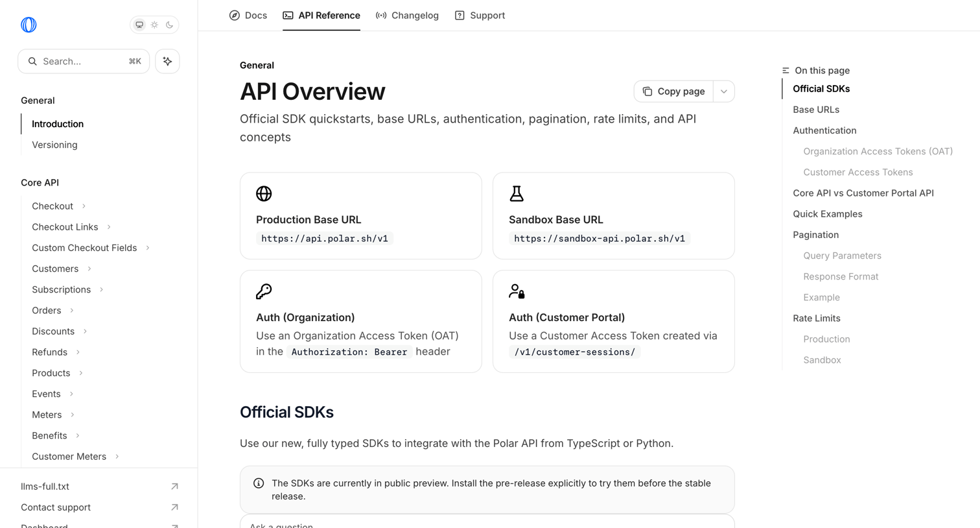The image size is (980, 528).
Task: Click the Docs compass icon
Action: [x=235, y=16]
